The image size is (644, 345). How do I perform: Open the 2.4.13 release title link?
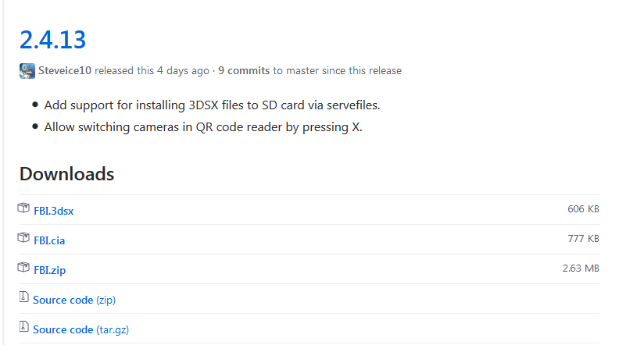tap(52, 40)
